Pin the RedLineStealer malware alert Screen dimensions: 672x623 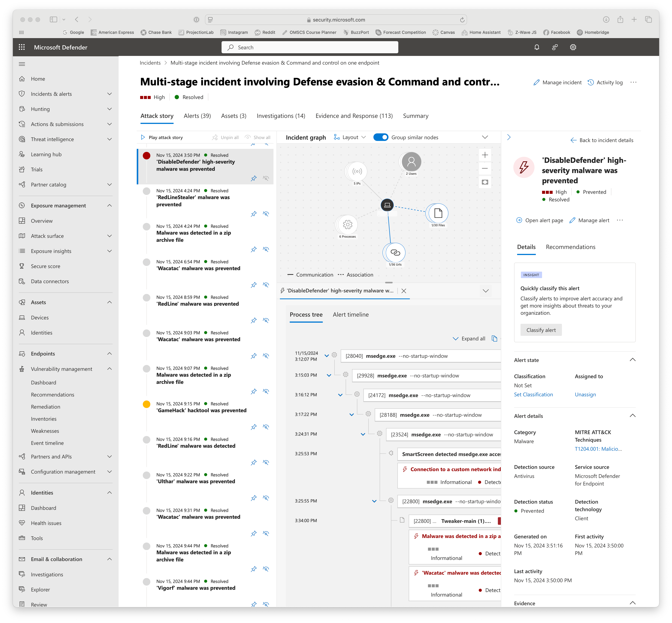[254, 214]
